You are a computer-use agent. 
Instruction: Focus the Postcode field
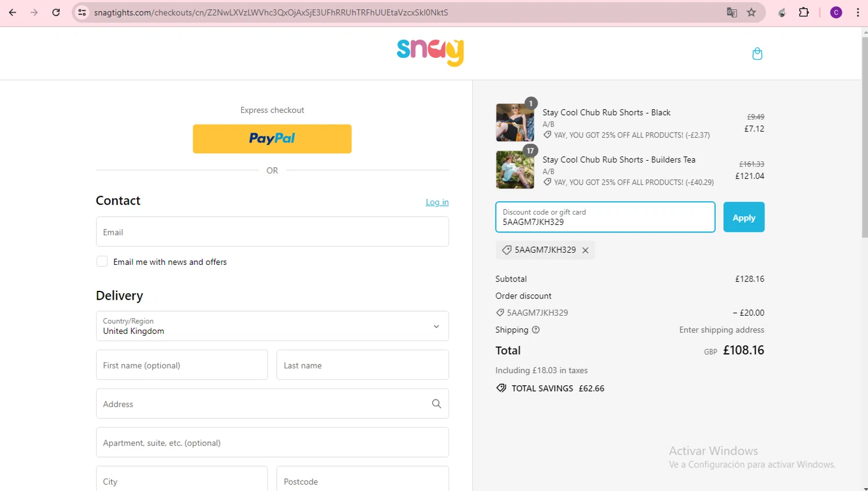[x=363, y=479]
